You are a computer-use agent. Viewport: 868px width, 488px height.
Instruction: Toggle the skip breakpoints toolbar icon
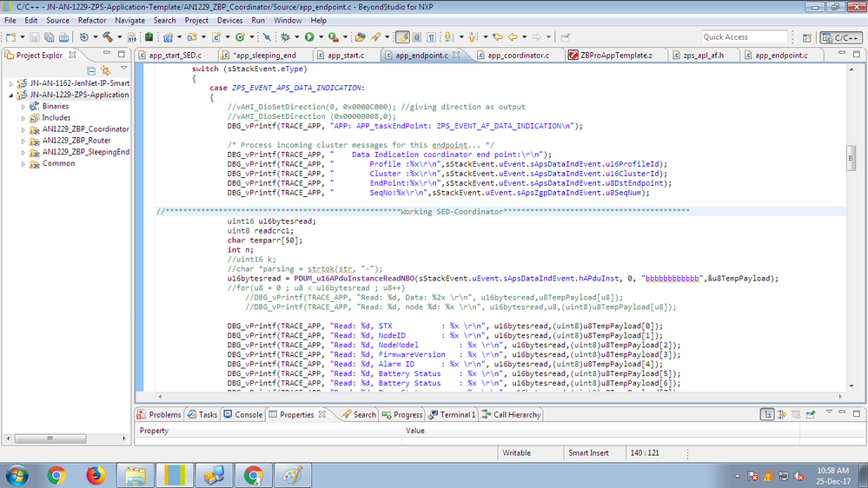[x=267, y=37]
